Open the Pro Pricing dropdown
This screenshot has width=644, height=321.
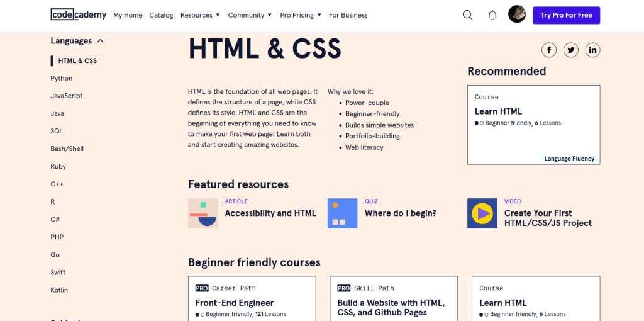coord(301,15)
